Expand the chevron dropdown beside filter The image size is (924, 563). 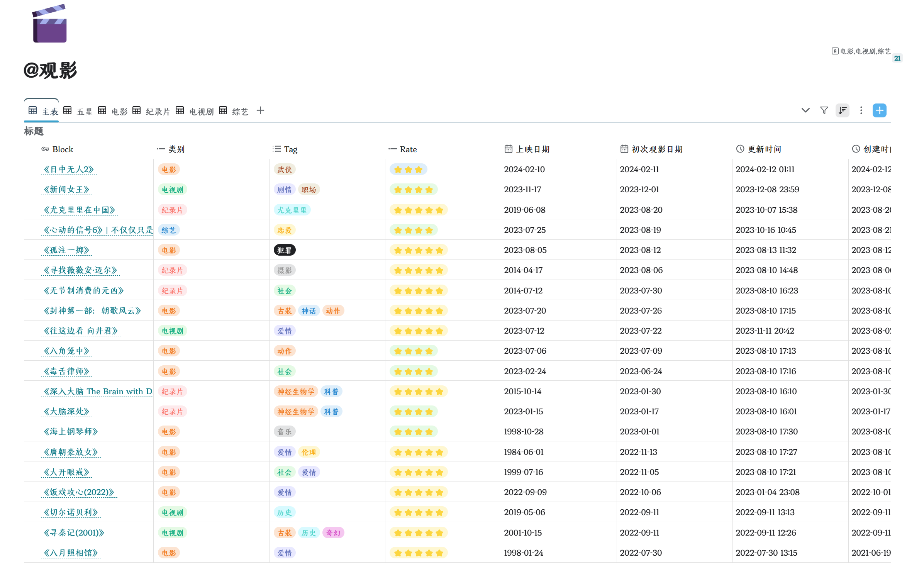(805, 110)
